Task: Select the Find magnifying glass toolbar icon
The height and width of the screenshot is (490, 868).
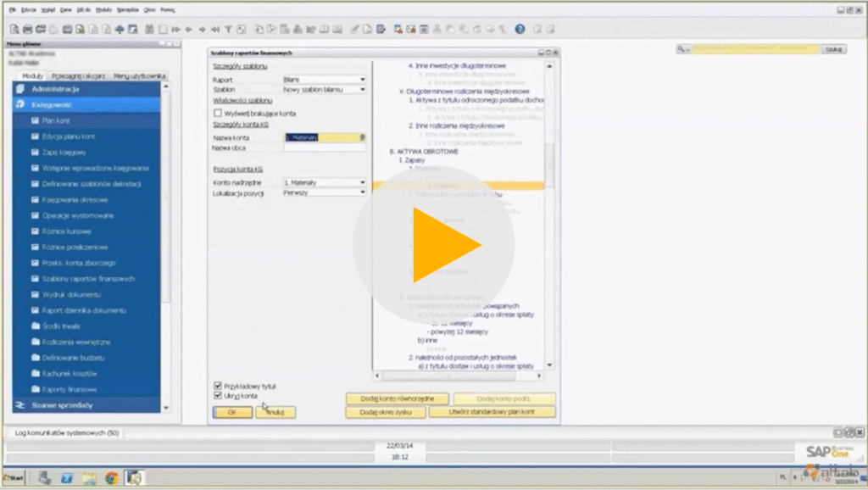Action: pos(149,30)
